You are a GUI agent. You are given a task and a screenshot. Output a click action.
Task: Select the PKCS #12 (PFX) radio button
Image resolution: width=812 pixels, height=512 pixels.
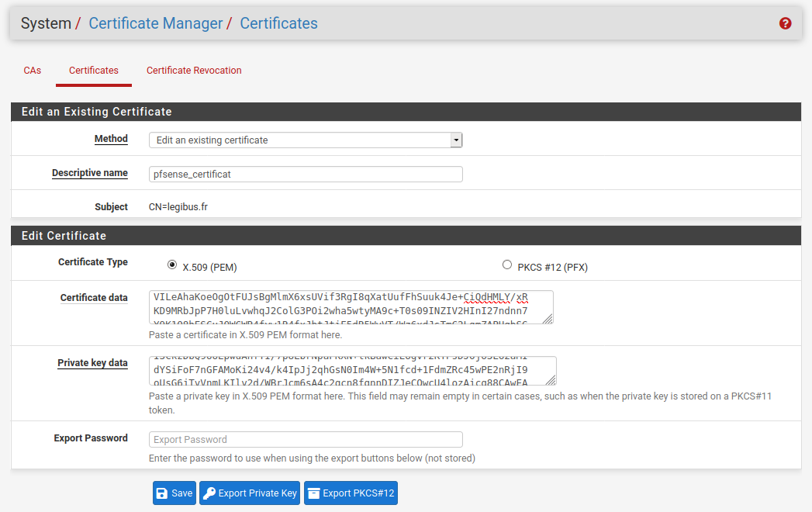click(x=507, y=265)
